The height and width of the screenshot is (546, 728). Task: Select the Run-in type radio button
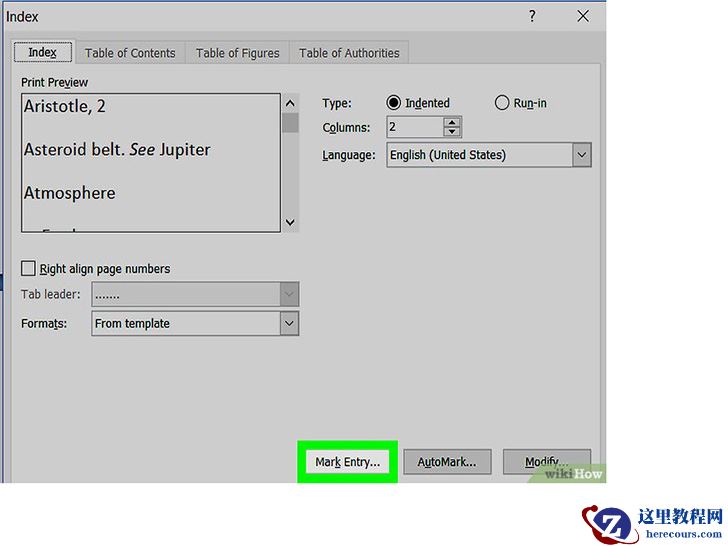(501, 103)
